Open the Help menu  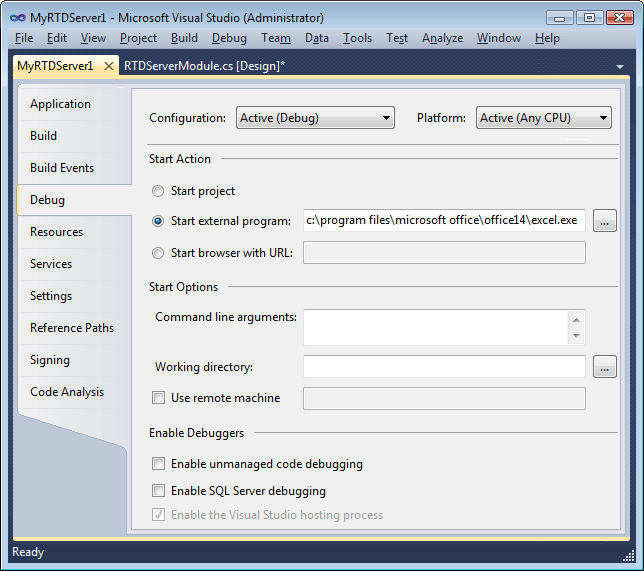coord(547,38)
